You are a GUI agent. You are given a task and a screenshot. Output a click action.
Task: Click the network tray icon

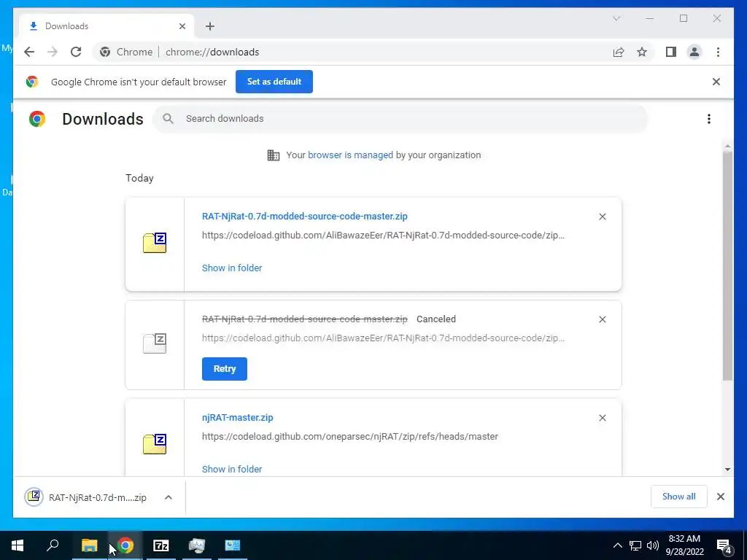point(635,545)
